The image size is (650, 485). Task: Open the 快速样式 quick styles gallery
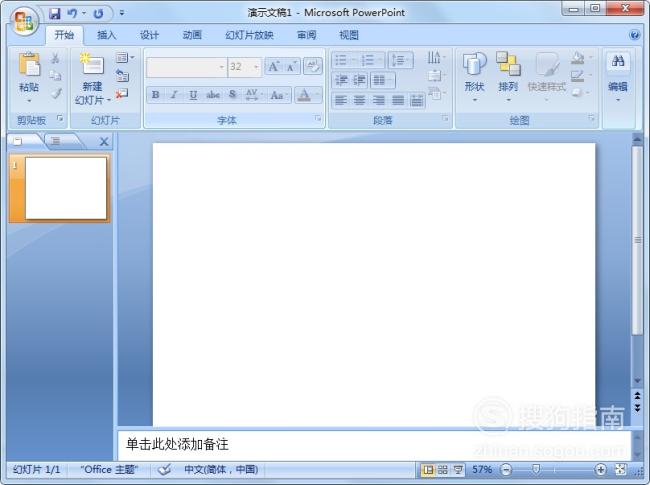click(x=546, y=77)
